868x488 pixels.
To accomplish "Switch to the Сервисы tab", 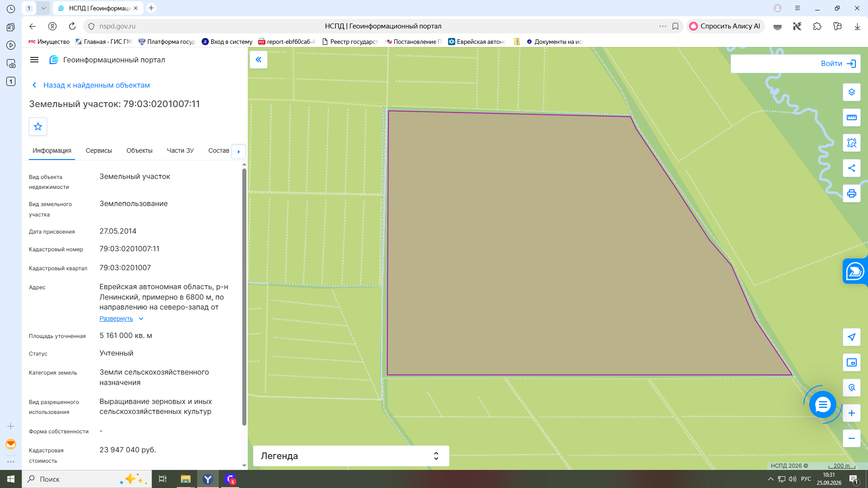I will 99,150.
